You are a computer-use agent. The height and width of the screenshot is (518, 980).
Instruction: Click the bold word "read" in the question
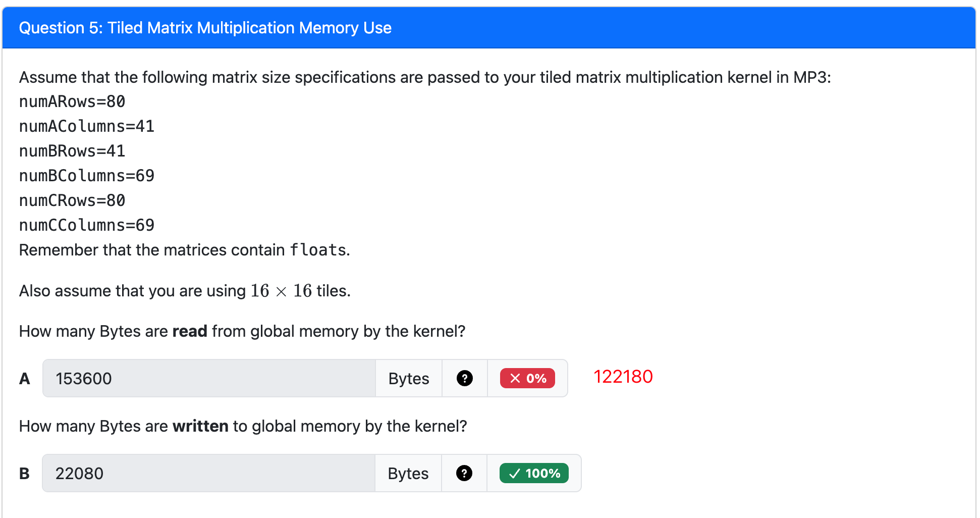click(x=190, y=331)
